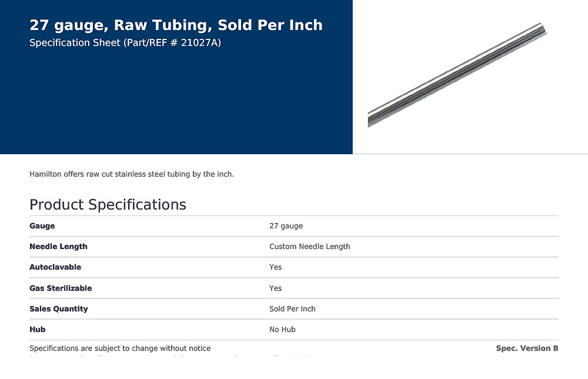588x379 pixels.
Task: Click the "No Hub" value
Action: [282, 330]
